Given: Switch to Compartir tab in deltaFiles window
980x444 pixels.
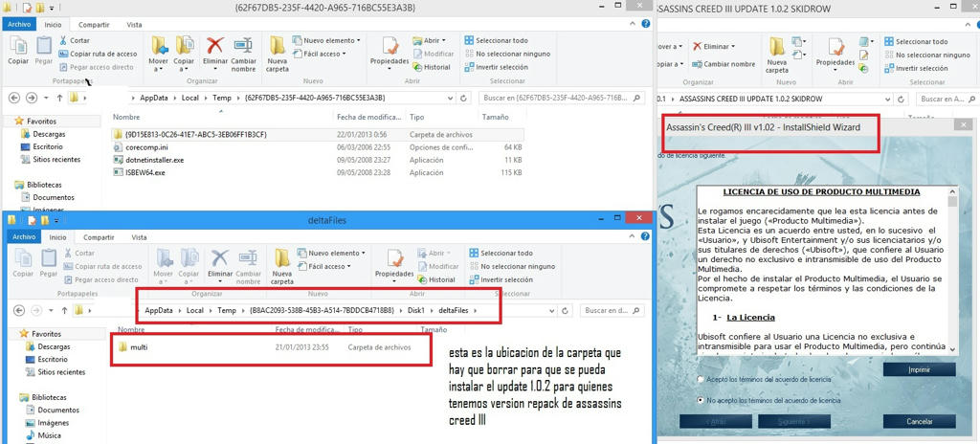Looking at the screenshot, I should 99,237.
